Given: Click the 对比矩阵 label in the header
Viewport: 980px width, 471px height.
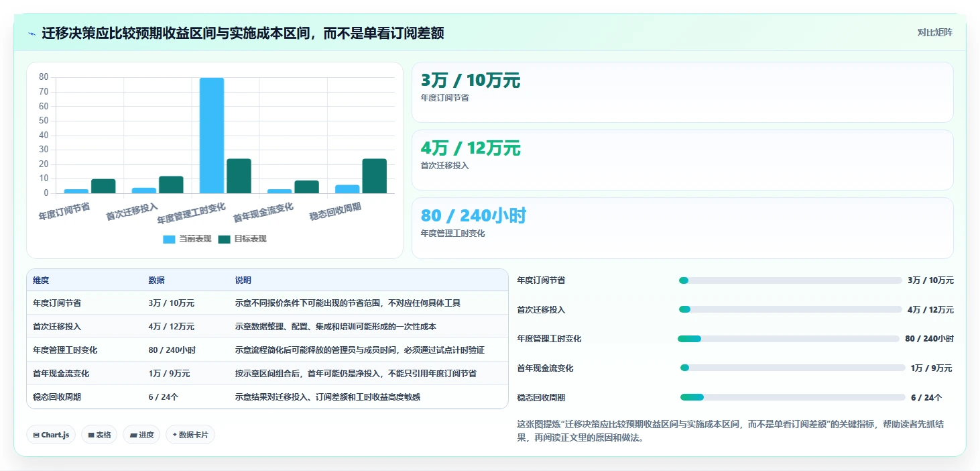Looking at the screenshot, I should (934, 32).
